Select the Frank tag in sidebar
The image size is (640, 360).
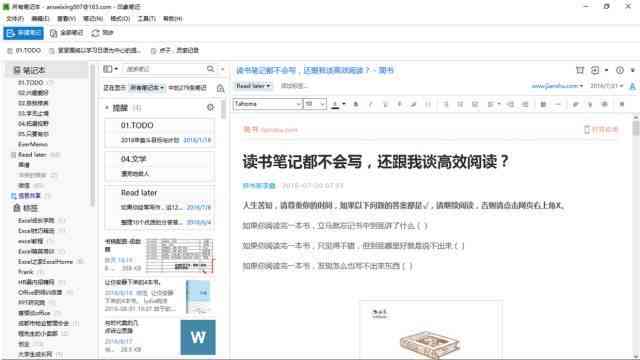tap(26, 272)
